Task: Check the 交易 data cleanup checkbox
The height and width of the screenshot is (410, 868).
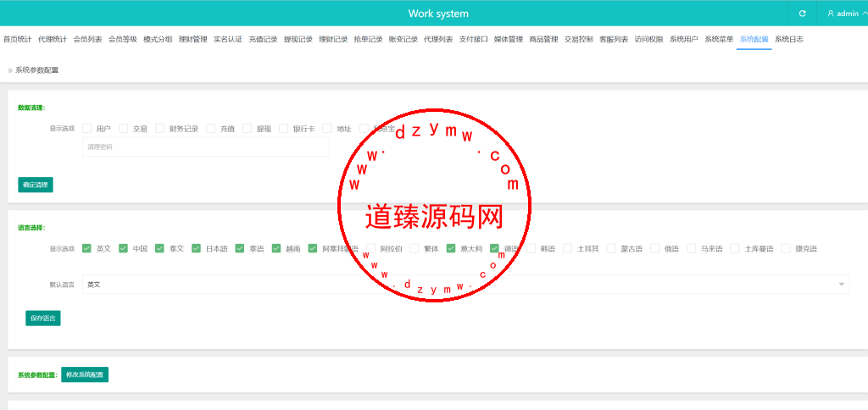Action: (123, 129)
